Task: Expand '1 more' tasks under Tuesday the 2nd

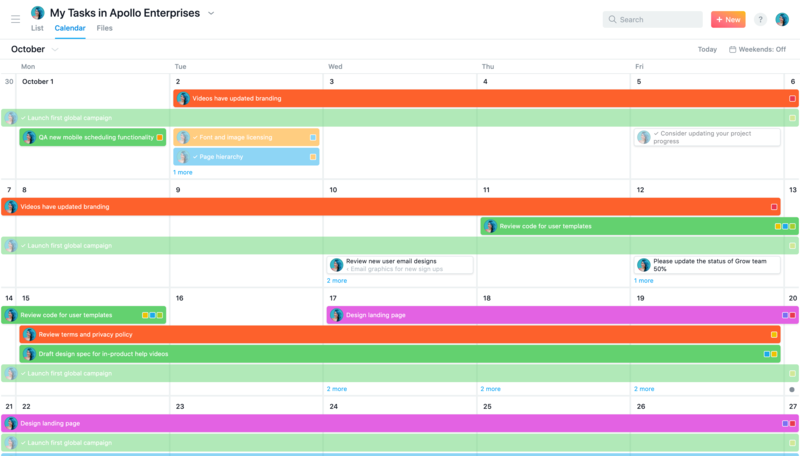Action: pos(183,172)
